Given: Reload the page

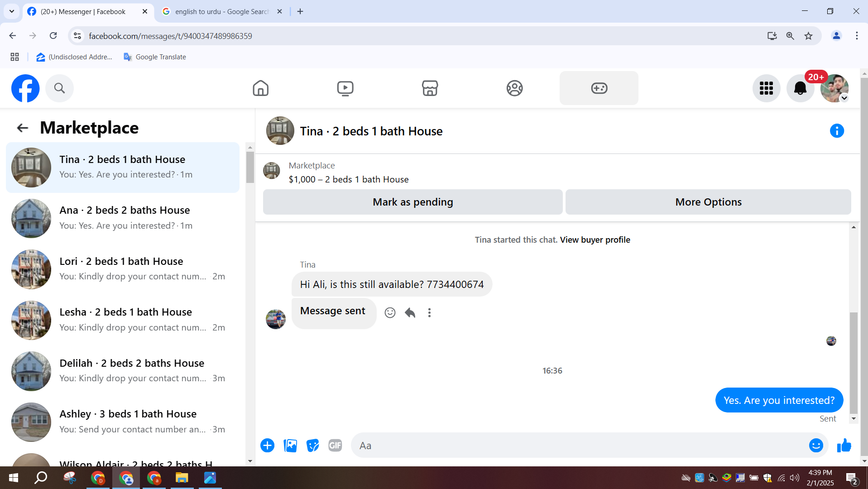Looking at the screenshot, I should pos(53,36).
